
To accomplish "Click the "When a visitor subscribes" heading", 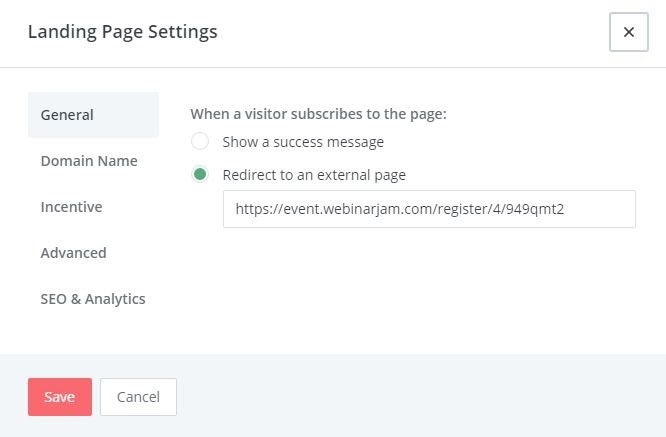I will [x=318, y=114].
